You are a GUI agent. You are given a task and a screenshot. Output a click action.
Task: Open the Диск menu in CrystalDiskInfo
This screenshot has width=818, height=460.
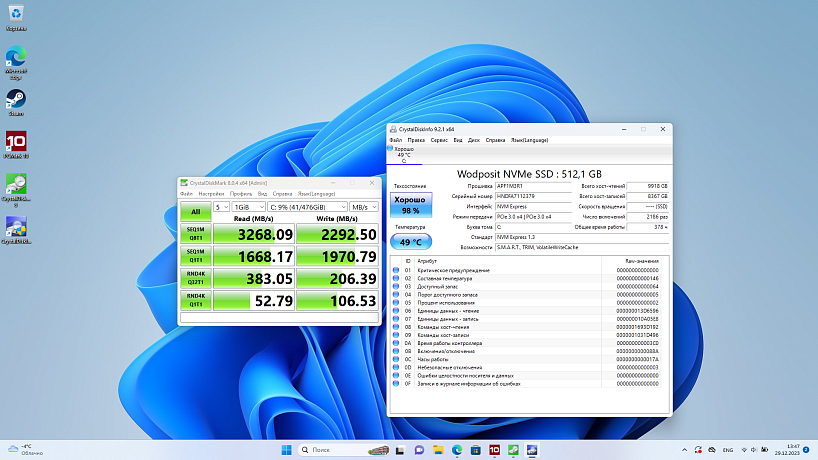click(x=474, y=140)
